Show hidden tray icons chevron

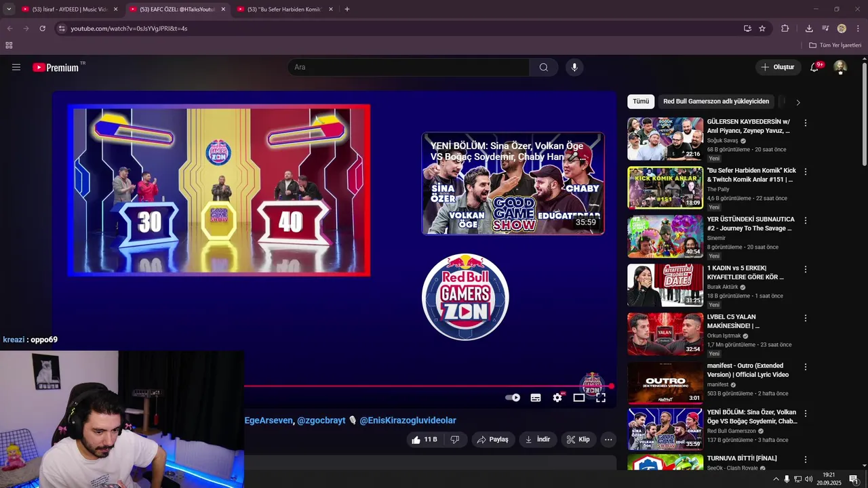click(x=776, y=479)
